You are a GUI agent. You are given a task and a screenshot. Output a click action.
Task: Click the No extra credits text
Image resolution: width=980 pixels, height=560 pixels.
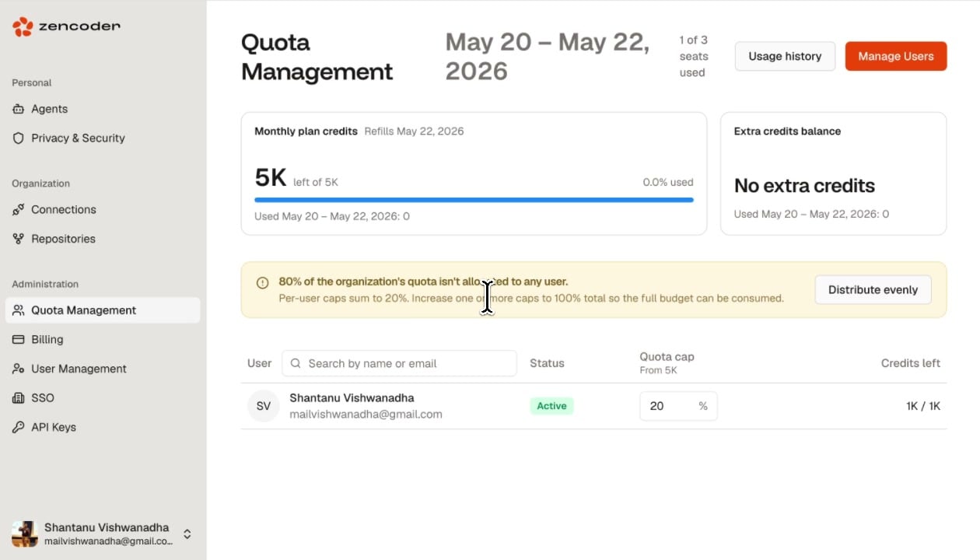[804, 186]
